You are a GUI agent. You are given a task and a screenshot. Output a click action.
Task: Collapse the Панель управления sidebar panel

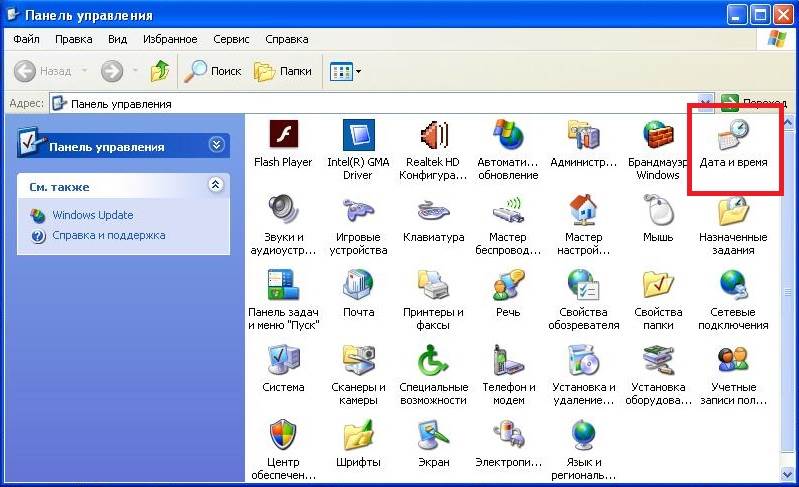click(x=217, y=145)
